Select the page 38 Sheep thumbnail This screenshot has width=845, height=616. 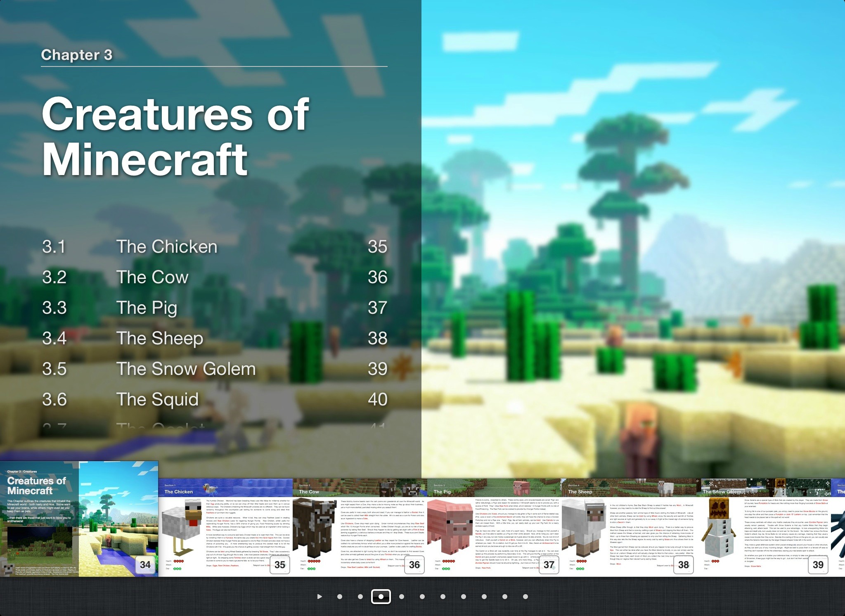tap(629, 528)
